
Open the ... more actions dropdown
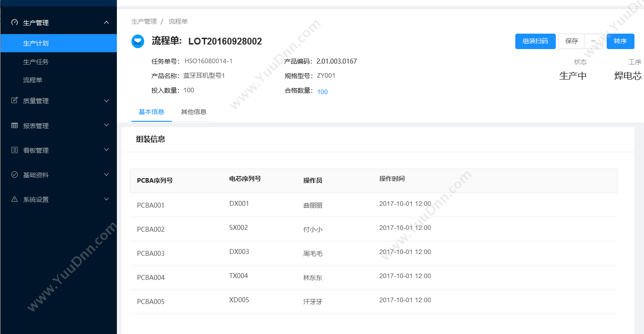pos(594,41)
